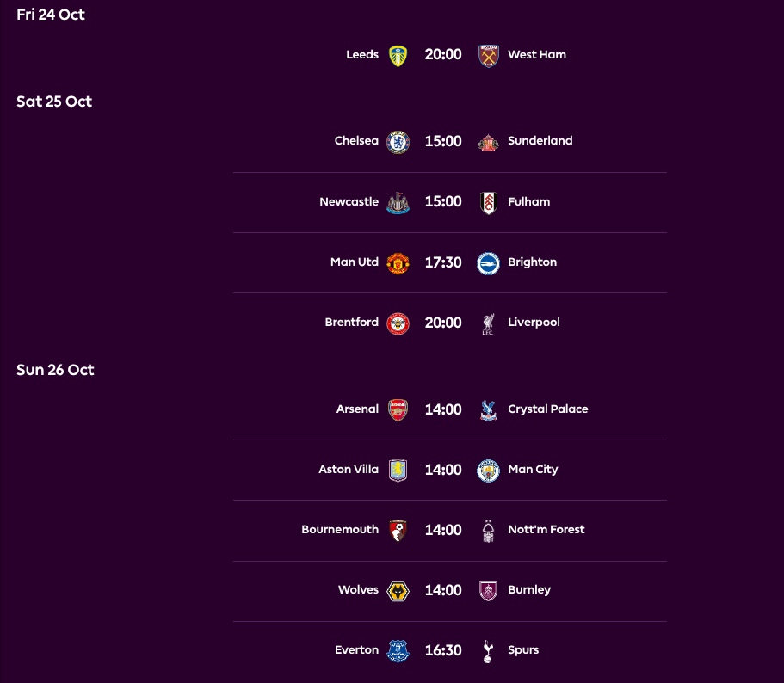Select the Brighton club crest
Viewport: 784px width, 683px height.
489,262
